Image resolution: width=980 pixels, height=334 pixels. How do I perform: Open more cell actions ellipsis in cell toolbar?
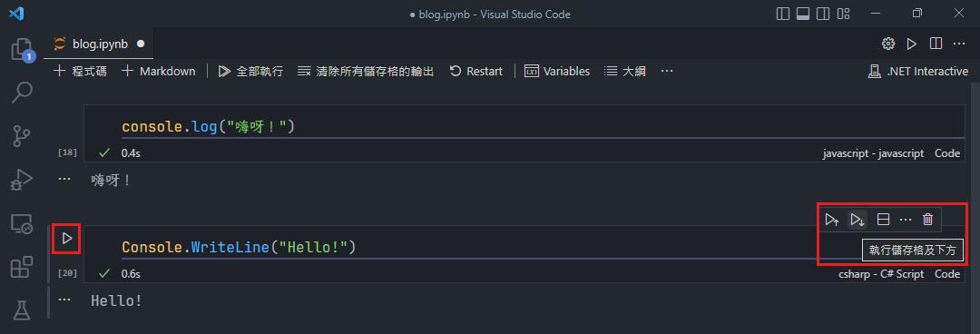906,220
